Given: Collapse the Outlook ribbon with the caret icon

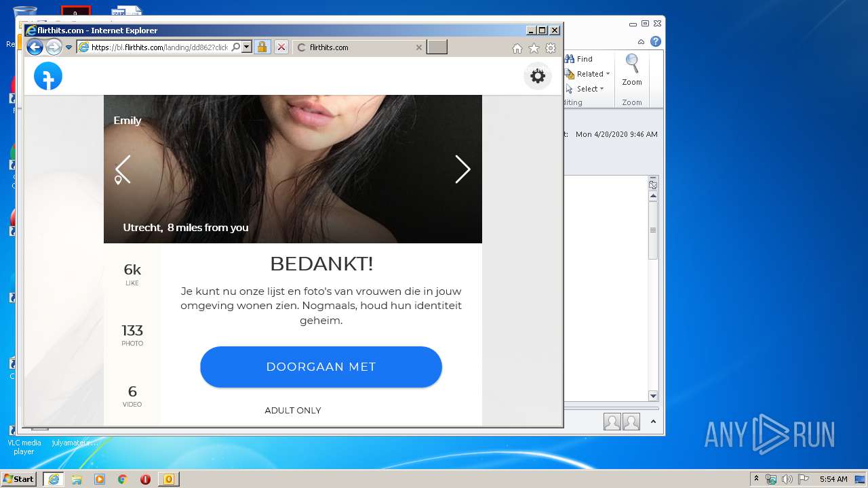Looking at the screenshot, I should (641, 41).
